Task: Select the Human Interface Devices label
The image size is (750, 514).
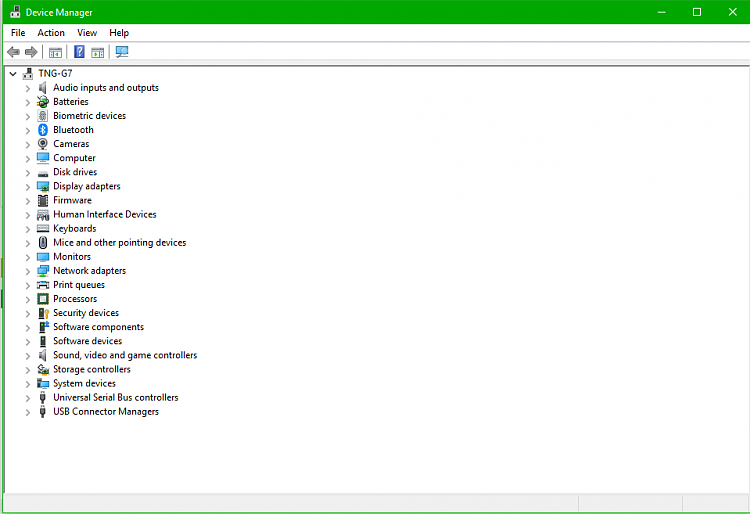Action: pos(105,214)
